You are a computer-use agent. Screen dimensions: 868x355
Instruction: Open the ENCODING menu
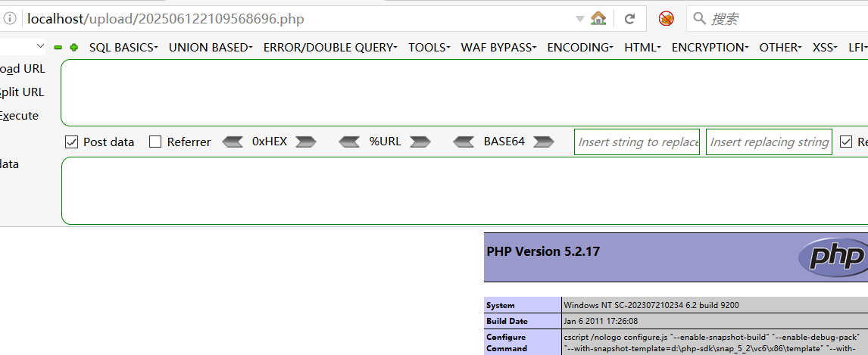pyautogui.click(x=579, y=48)
